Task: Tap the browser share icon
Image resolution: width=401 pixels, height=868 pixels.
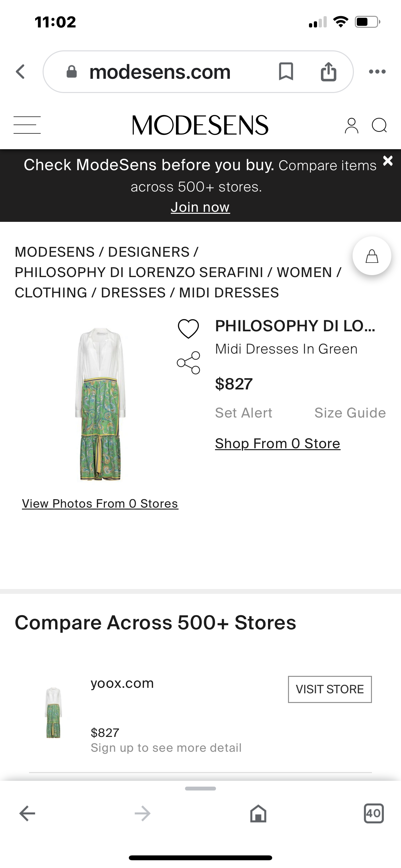Action: click(x=328, y=71)
